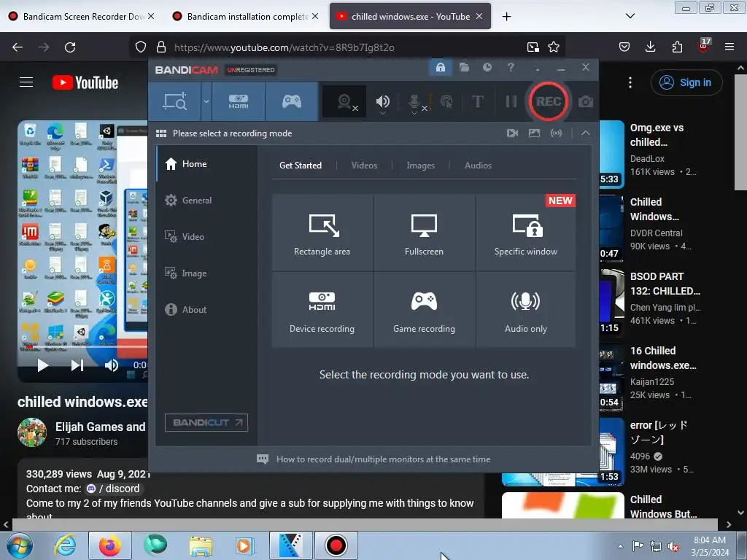Image resolution: width=747 pixels, height=560 pixels.
Task: Switch to the Get Started tab
Action: point(300,166)
